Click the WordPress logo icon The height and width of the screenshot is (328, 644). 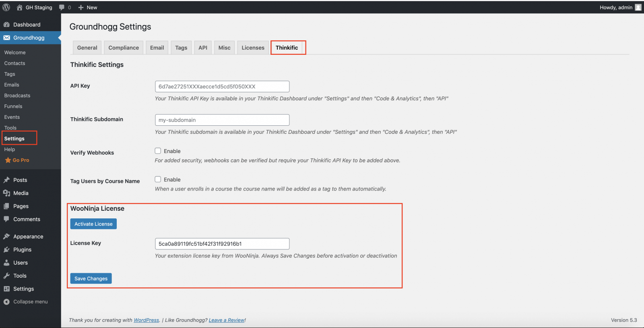6,7
